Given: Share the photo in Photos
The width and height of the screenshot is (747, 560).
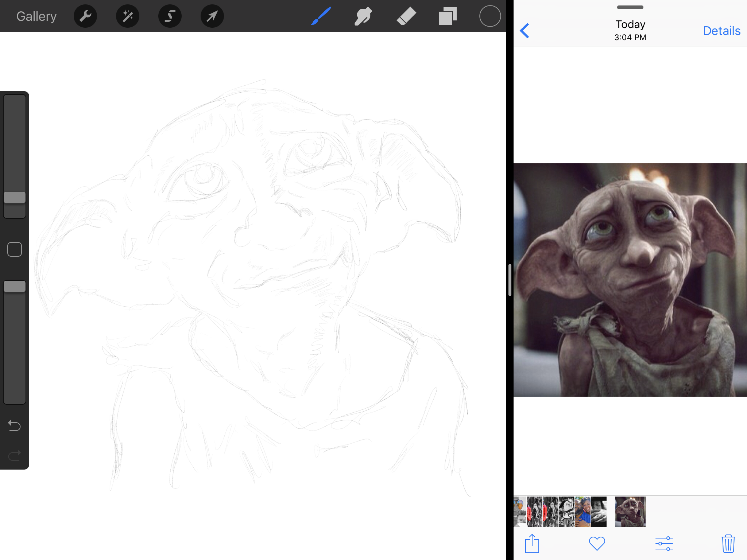Looking at the screenshot, I should (x=532, y=543).
